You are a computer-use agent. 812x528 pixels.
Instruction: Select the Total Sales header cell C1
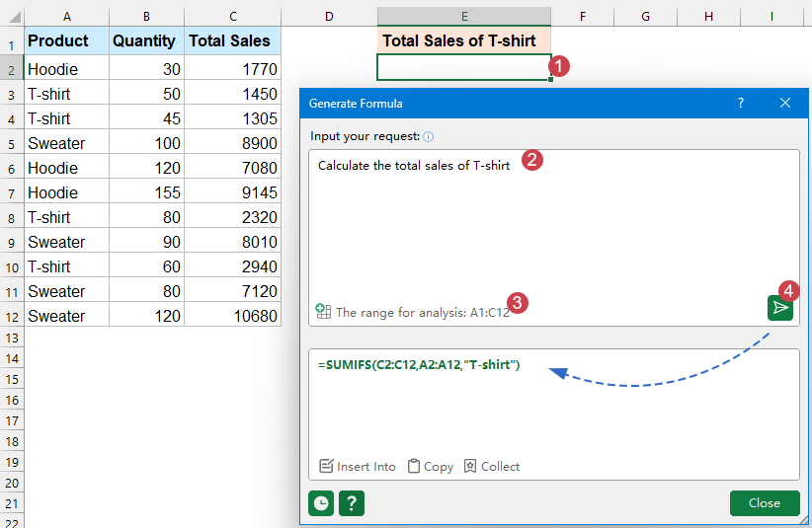(233, 41)
